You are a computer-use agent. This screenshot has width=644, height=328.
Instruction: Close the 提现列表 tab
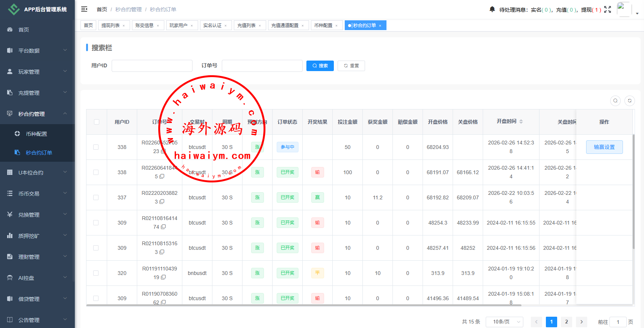(x=124, y=26)
